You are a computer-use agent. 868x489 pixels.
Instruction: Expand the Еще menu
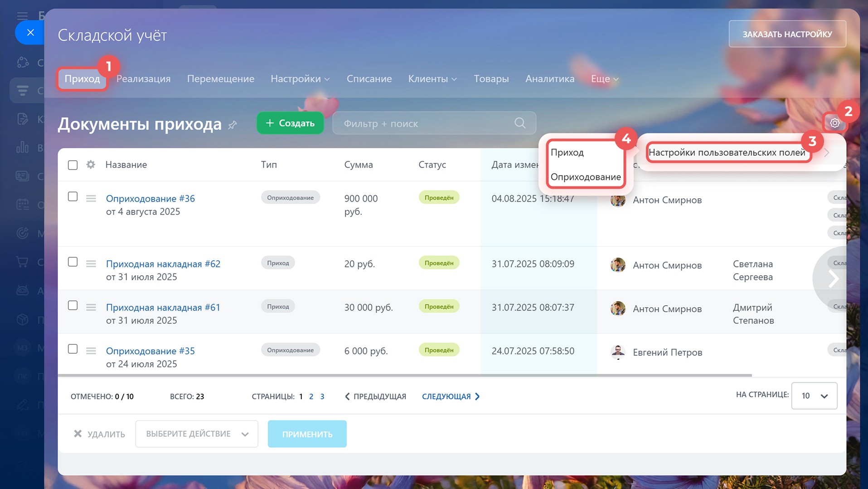[605, 79]
